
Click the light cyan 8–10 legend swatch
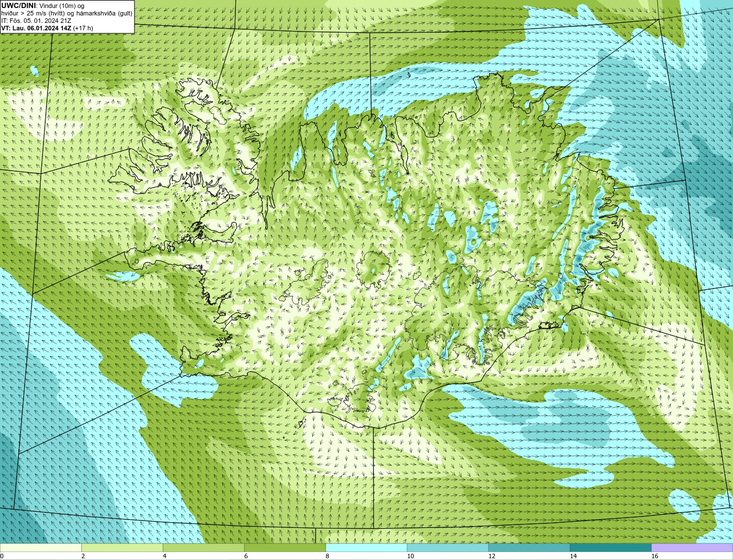(x=366, y=548)
